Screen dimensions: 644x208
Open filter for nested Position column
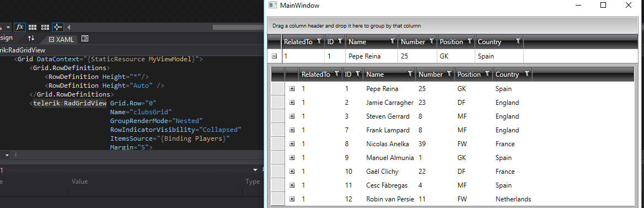(487, 74)
